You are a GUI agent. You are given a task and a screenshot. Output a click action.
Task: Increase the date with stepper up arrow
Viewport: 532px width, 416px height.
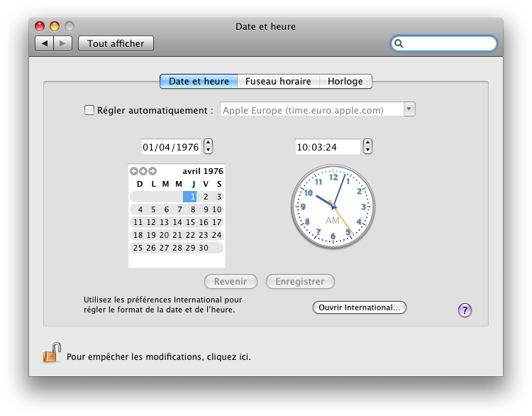tap(209, 143)
